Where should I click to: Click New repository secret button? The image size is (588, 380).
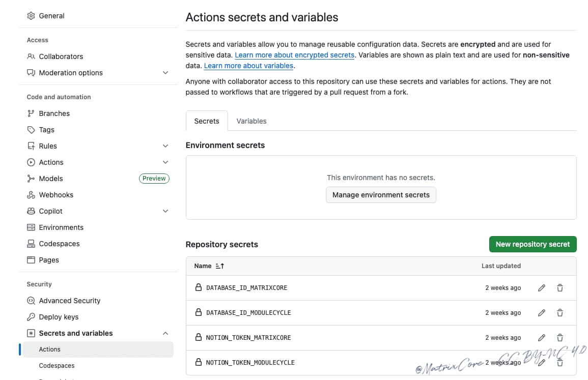533,244
